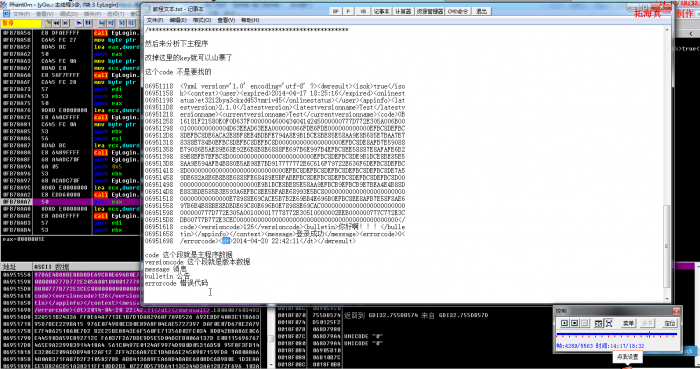This screenshot has width=700, height=369.
Task: Click disassembly row 0FB78856 call EyLogin
Action: pos(70,33)
